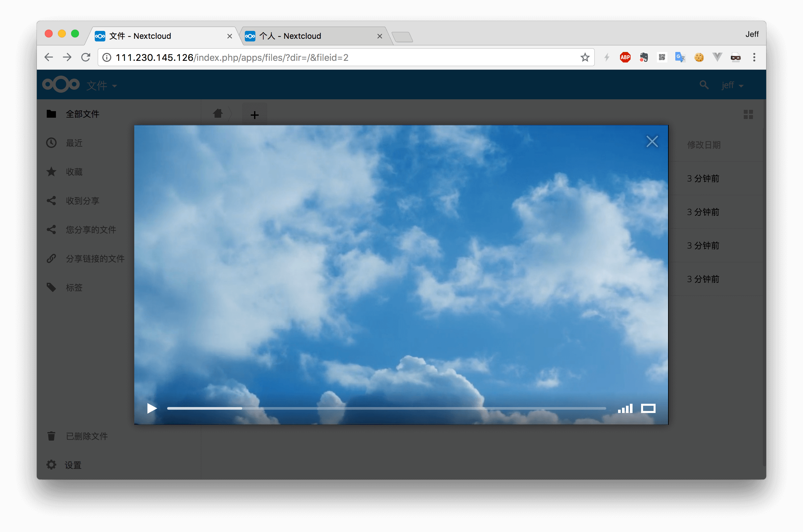Click the Jeff profile button
The height and width of the screenshot is (532, 803).
click(752, 34)
